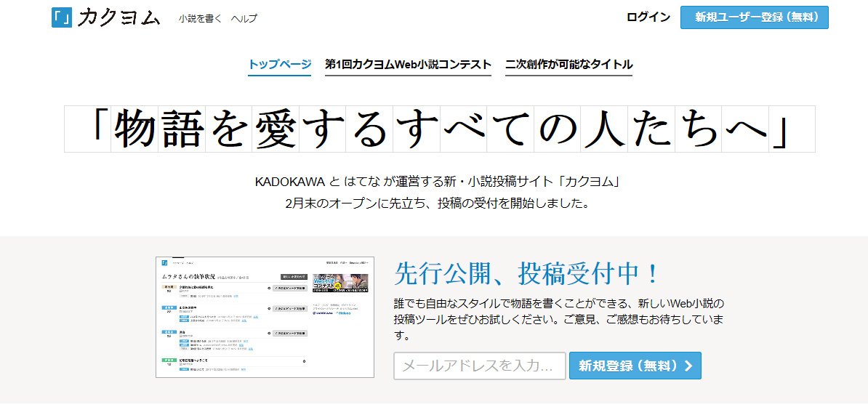The image size is (868, 415).
Task: Click 新規ユーザー登録（無料） button in header
Action: (x=755, y=17)
